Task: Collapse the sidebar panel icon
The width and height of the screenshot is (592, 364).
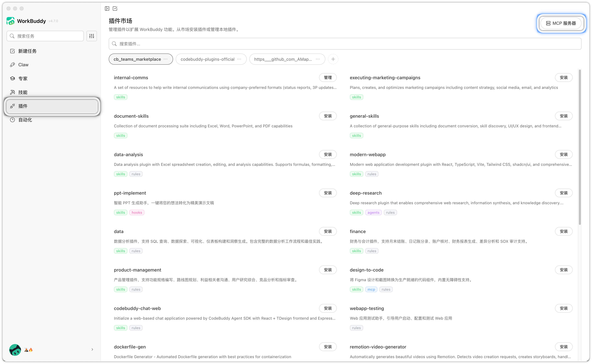Action: point(107,9)
